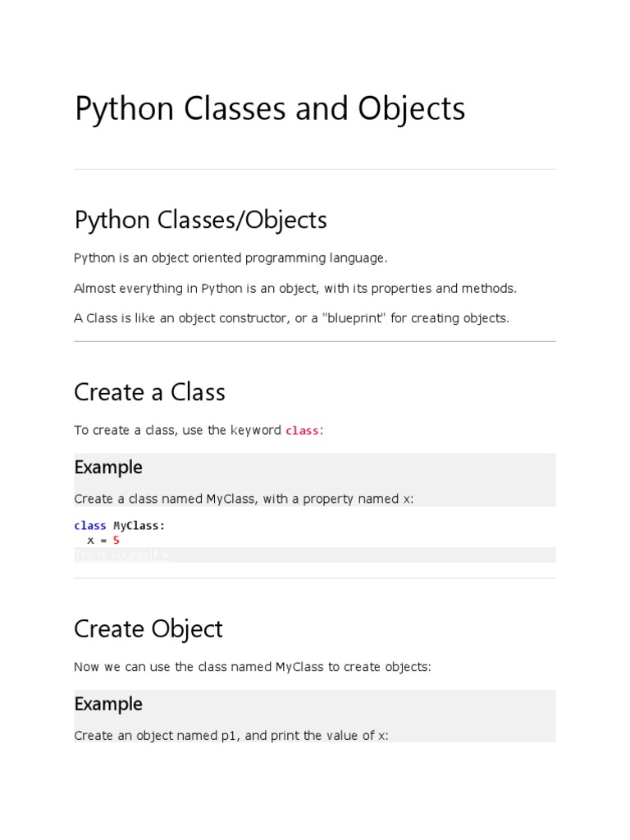The image size is (630, 840).
Task: Click the "x =" code line
Action: click(97, 541)
